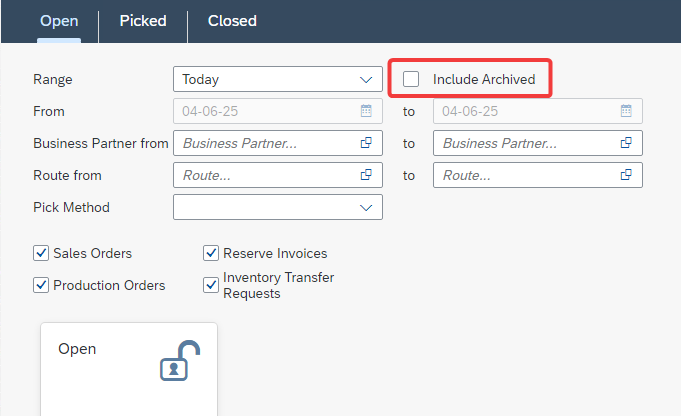
Task: Switch to the Closed tab
Action: pos(232,21)
